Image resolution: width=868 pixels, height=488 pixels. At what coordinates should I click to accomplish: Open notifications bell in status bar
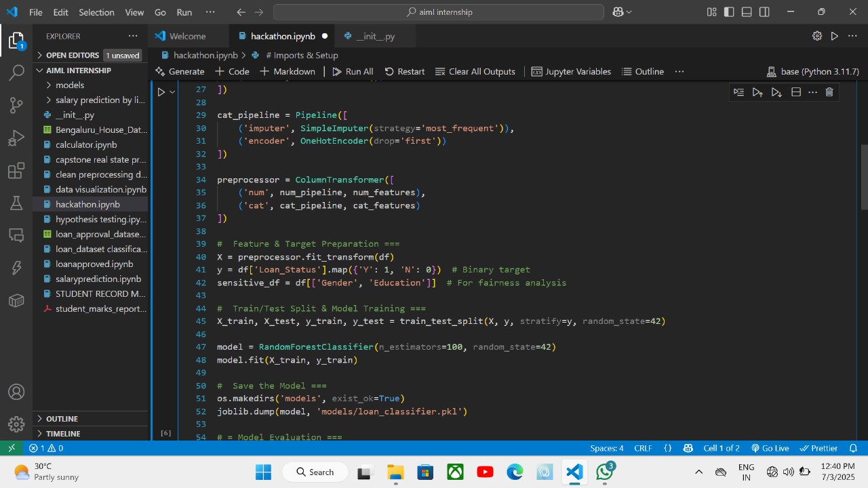(854, 448)
